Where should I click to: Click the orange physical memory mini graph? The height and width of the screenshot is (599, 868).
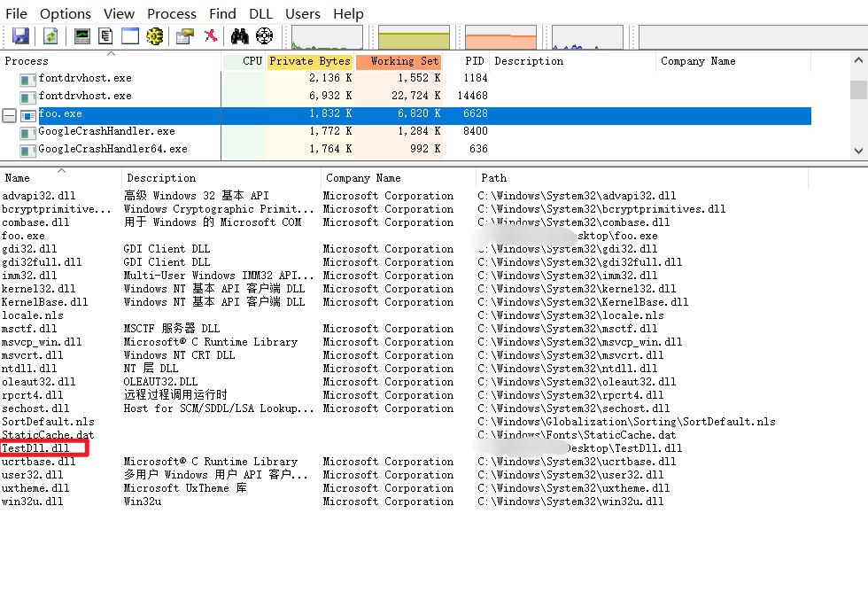tap(501, 37)
